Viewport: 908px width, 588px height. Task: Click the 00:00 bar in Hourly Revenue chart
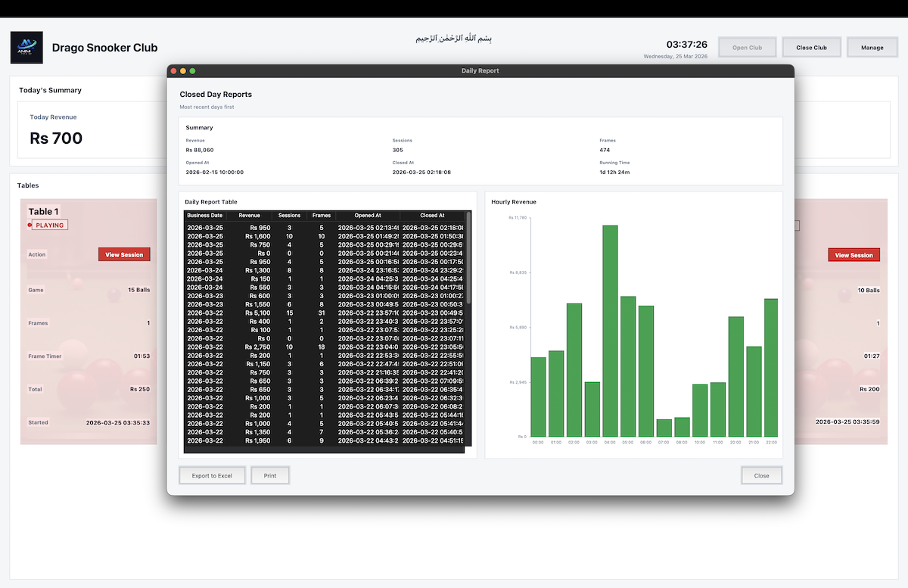click(538, 397)
